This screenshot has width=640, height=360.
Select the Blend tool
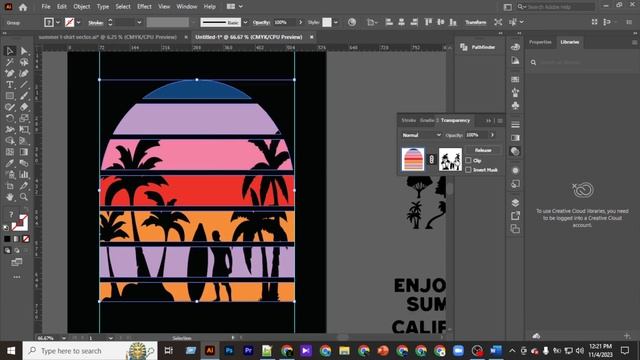[x=24, y=163]
